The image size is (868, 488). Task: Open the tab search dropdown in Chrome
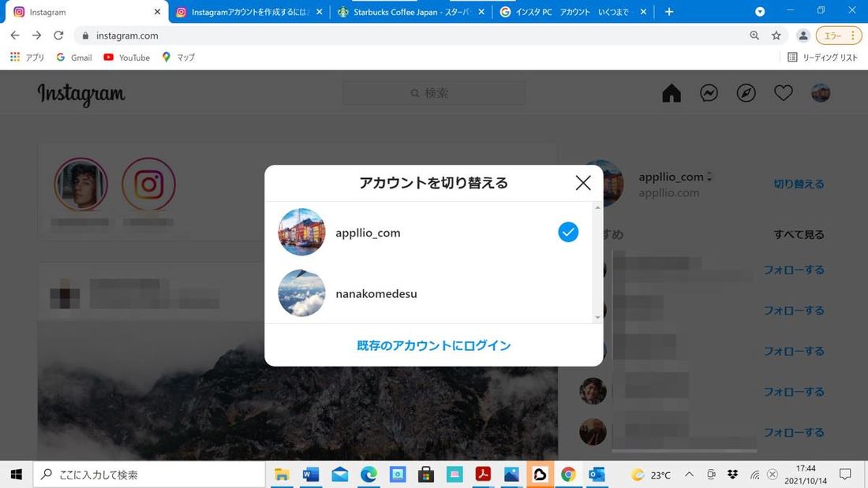[759, 12]
